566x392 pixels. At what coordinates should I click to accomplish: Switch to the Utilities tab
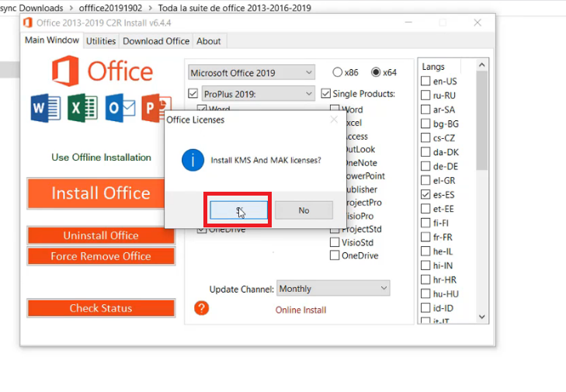click(101, 41)
